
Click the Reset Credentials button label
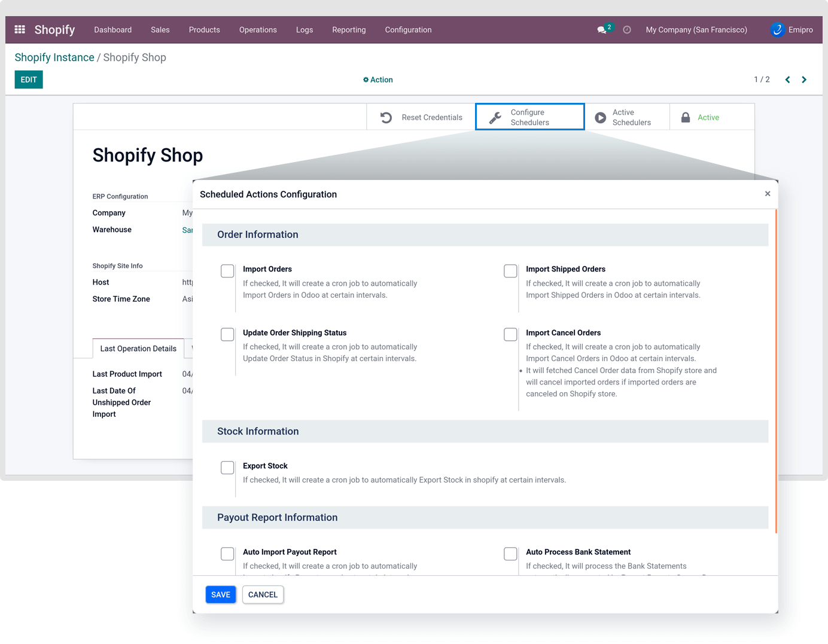tap(432, 117)
